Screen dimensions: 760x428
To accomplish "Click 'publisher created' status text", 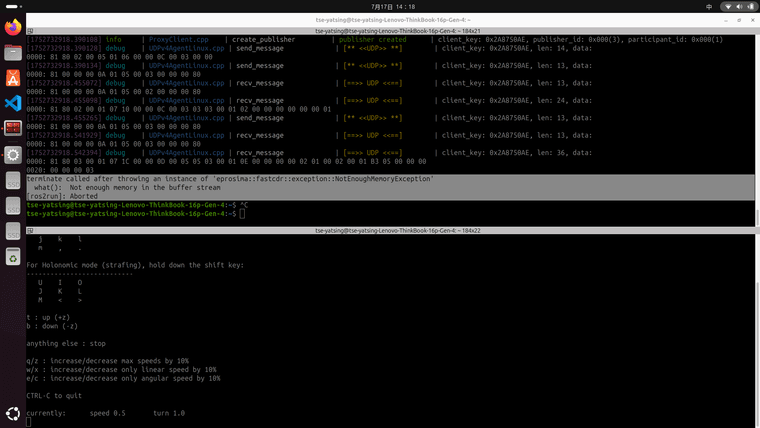I will tap(372, 40).
